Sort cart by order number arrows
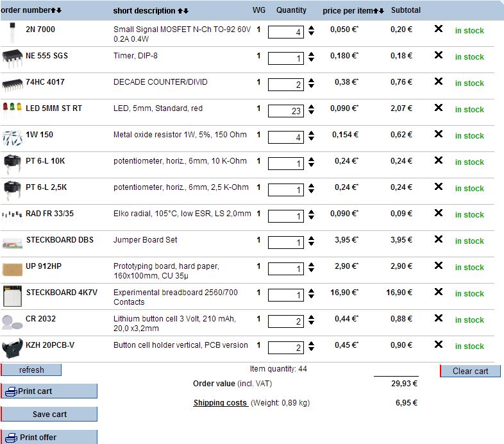Image resolution: width=504 pixels, height=444 pixels. point(56,11)
